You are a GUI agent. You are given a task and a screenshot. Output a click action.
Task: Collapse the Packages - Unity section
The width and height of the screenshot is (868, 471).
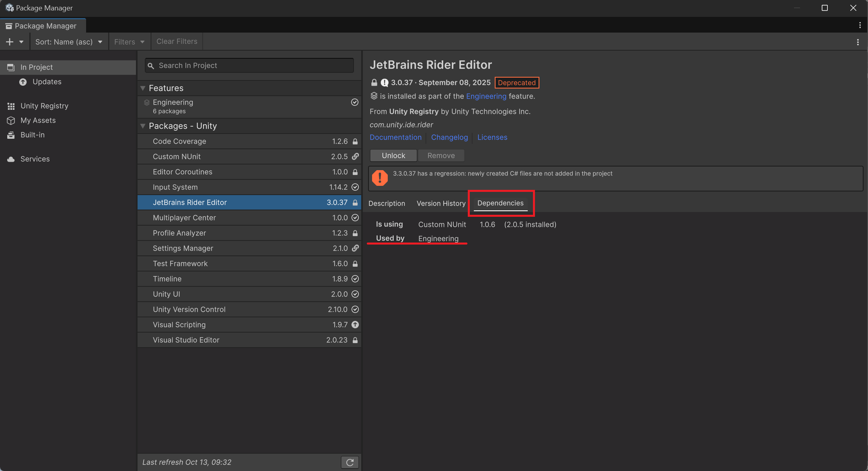[143, 126]
